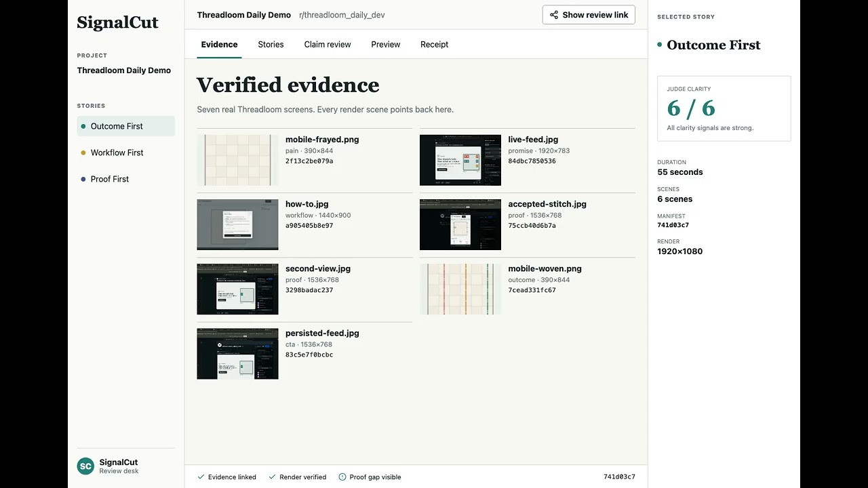
Task: Click the share icon in Show review link
Action: (x=554, y=15)
